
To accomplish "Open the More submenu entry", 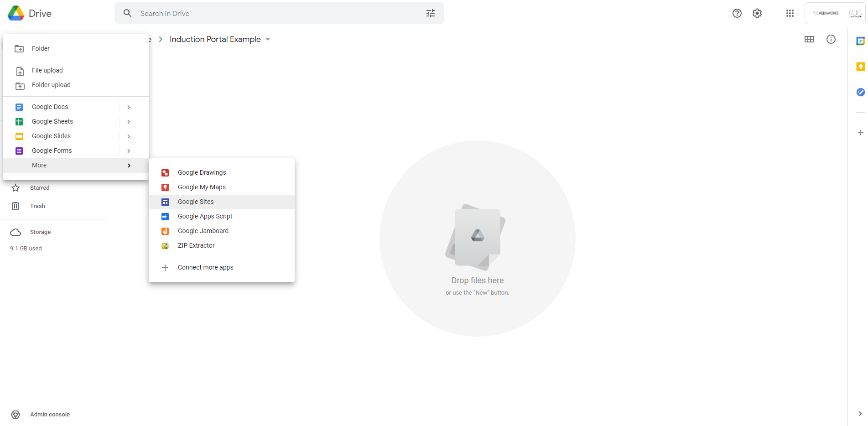I will (76, 165).
